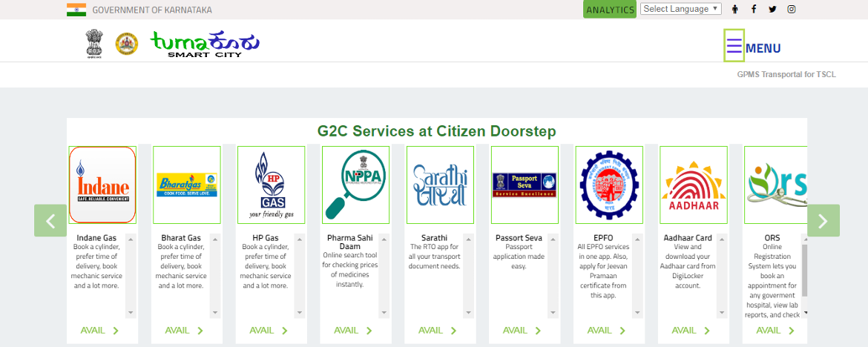Screen dimensions: 868x347
Task: Click the EPFO emblem image
Action: [x=609, y=185]
